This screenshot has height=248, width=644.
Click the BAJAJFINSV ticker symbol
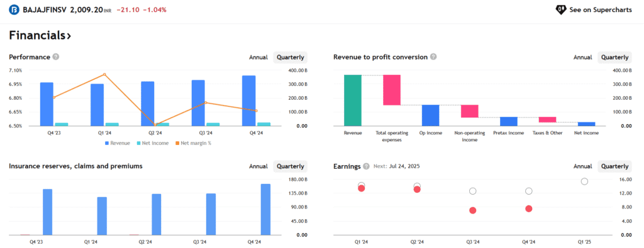click(x=45, y=10)
